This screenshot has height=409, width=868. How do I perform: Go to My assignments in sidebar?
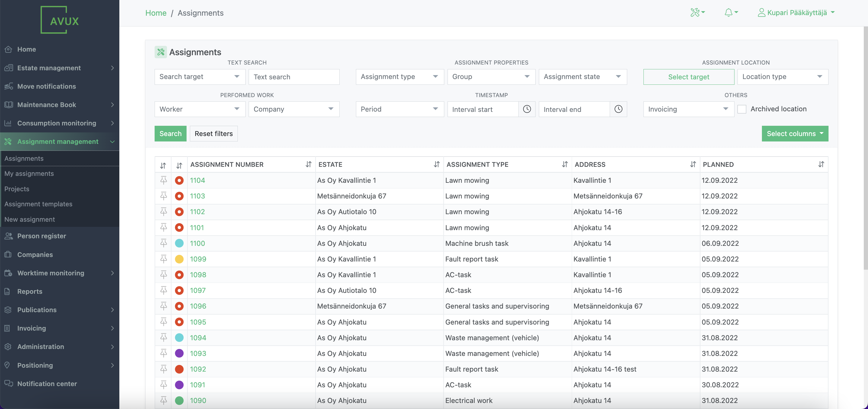[29, 173]
